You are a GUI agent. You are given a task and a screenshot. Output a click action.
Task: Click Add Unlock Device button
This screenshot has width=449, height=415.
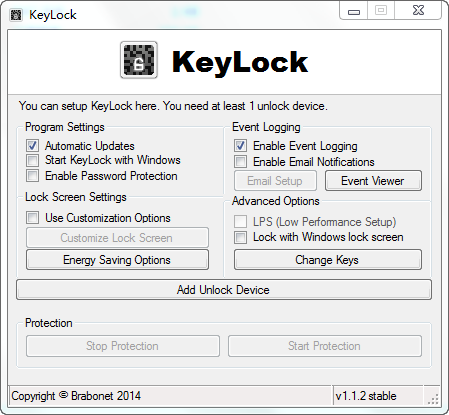[x=224, y=290]
